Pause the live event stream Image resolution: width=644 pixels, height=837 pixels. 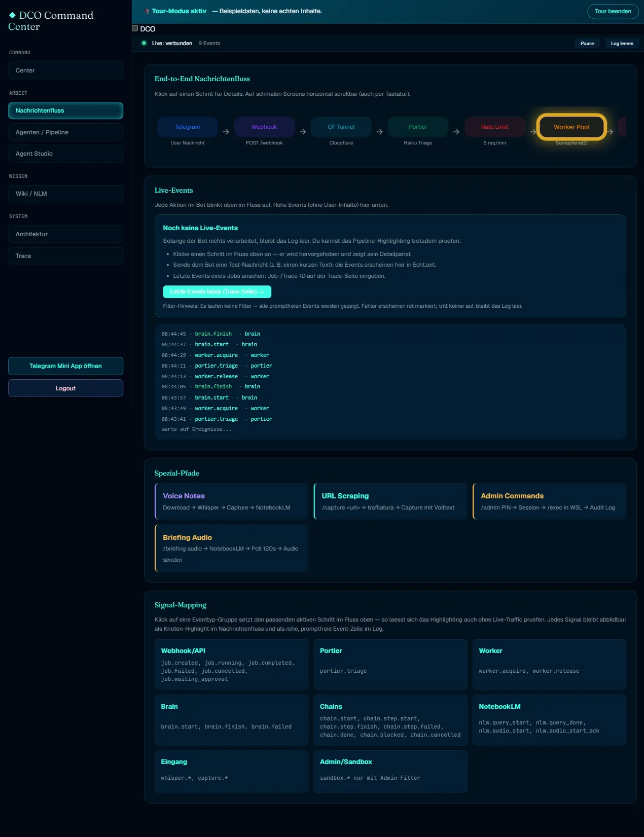coord(587,44)
